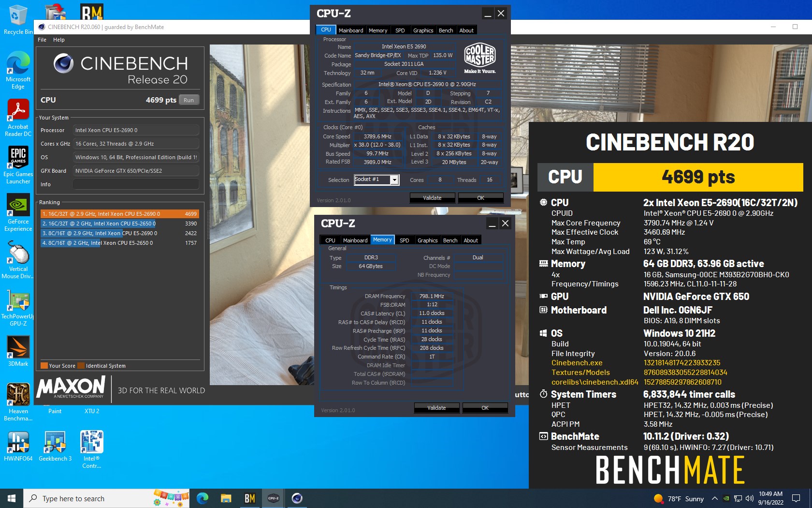This screenshot has width=812, height=508.
Task: Switch to Bench tab in upper CPU-Z
Action: click(x=446, y=30)
